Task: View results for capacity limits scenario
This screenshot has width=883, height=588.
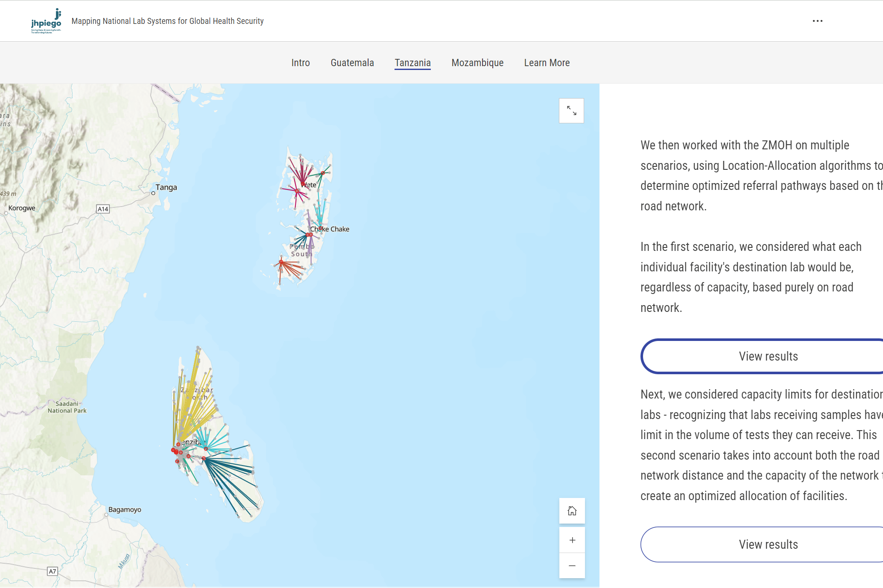Action: (768, 544)
